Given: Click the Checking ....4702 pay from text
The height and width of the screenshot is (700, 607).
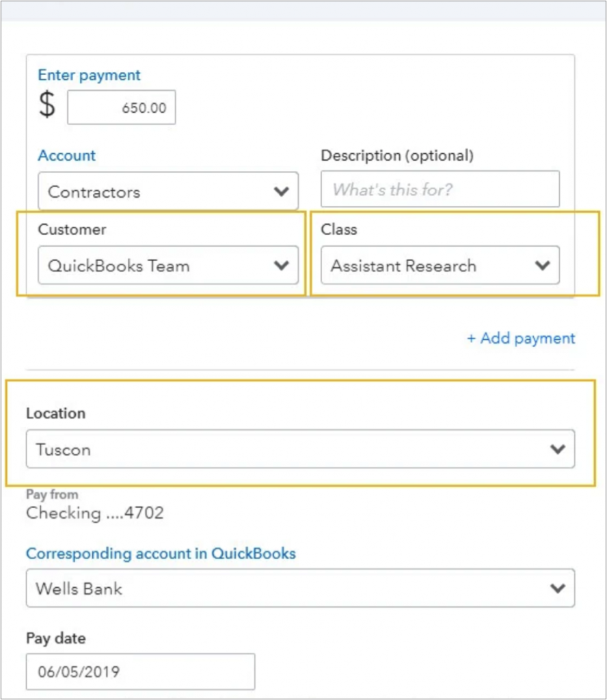Looking at the screenshot, I should click(x=94, y=513).
